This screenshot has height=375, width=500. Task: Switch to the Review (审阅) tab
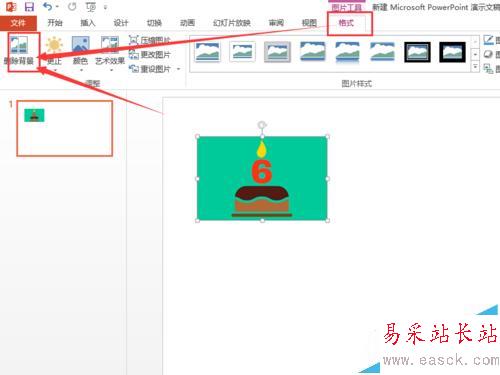click(276, 23)
